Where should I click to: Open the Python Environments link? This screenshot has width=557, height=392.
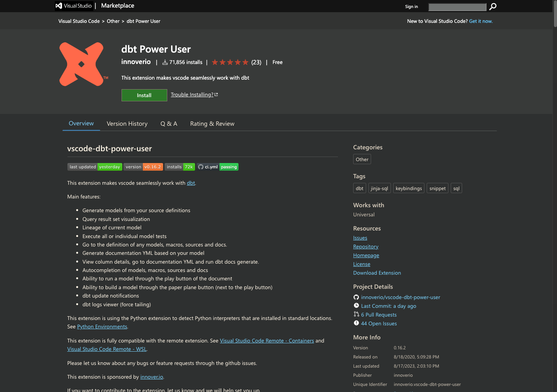[102, 326]
